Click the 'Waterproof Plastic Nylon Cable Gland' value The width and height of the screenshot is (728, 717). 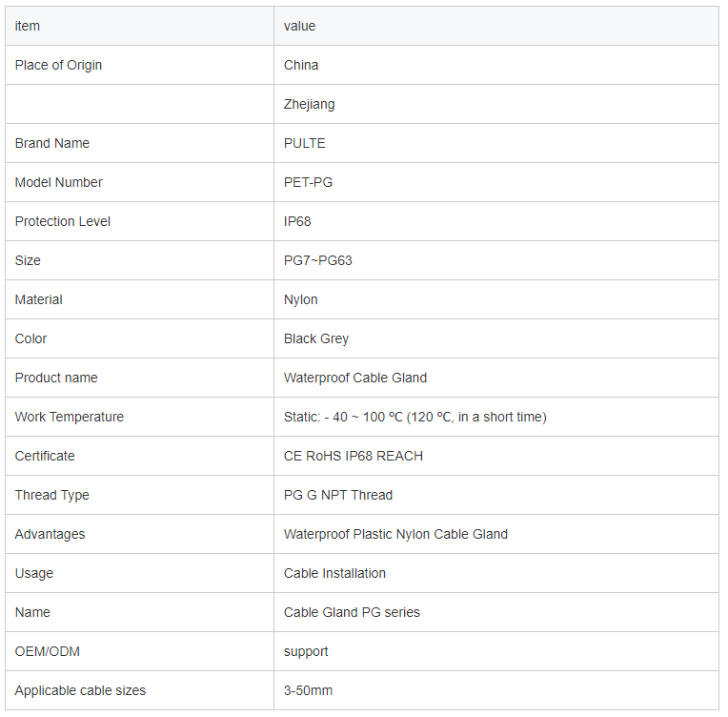point(395,534)
